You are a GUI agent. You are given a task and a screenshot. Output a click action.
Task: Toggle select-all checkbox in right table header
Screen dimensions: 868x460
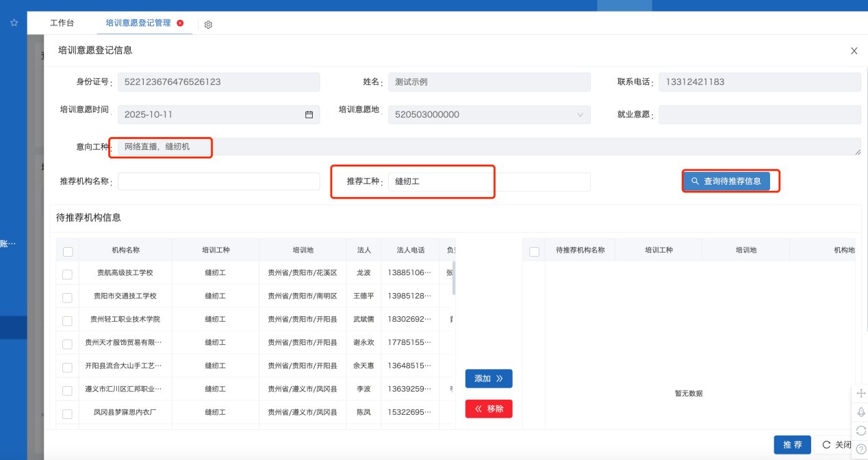coord(534,251)
